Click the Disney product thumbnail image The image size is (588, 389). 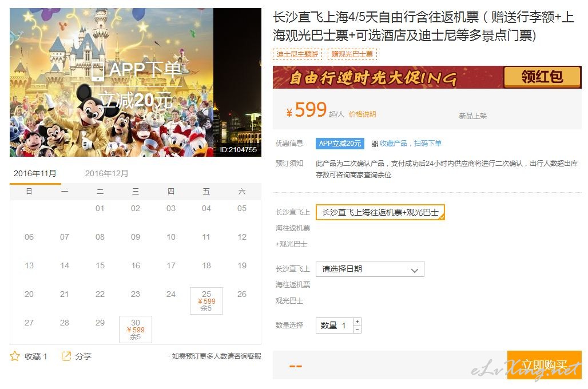pyautogui.click(x=136, y=82)
